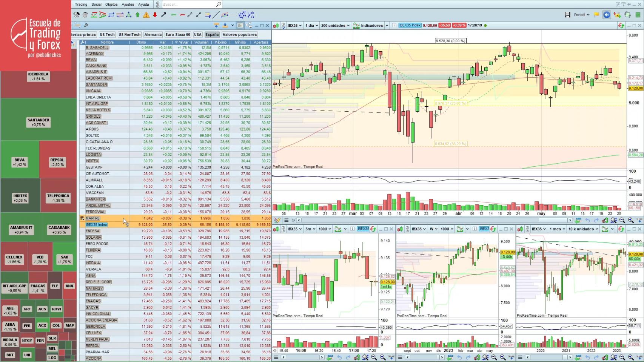644x362 pixels.
Task: Open the drawing tools settings icon
Action: pos(77,15)
